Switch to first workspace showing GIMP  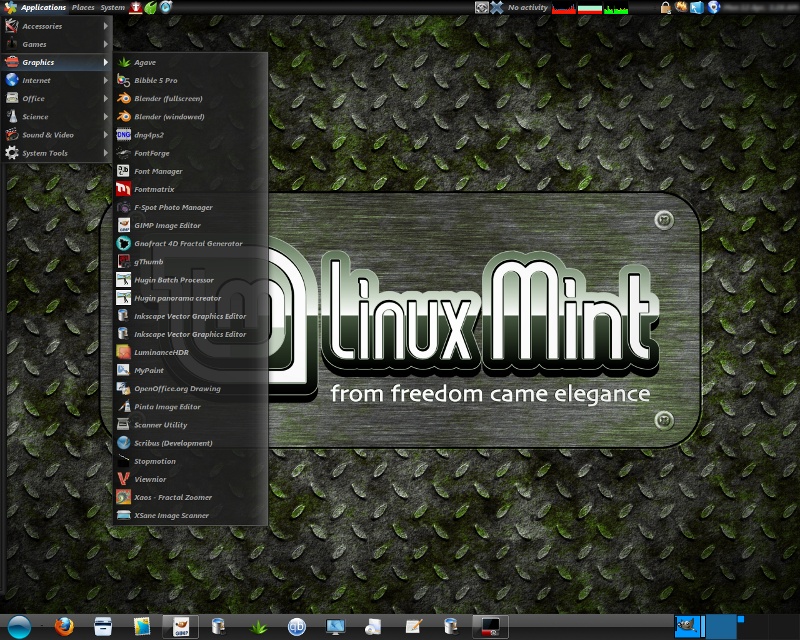689,626
